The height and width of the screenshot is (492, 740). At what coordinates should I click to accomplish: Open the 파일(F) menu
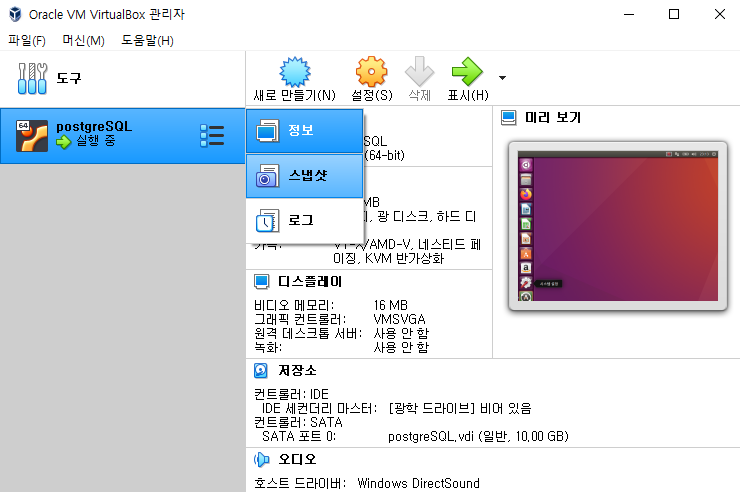(x=27, y=41)
